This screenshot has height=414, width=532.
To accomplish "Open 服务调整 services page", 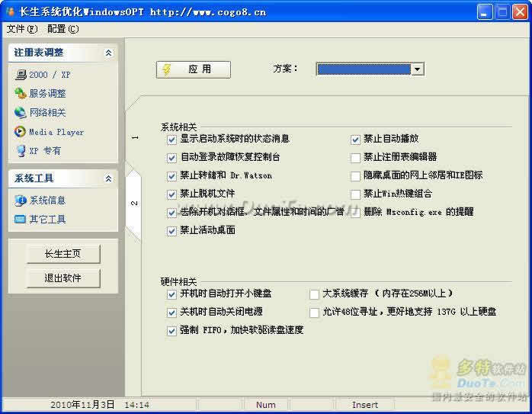I will pos(47,93).
